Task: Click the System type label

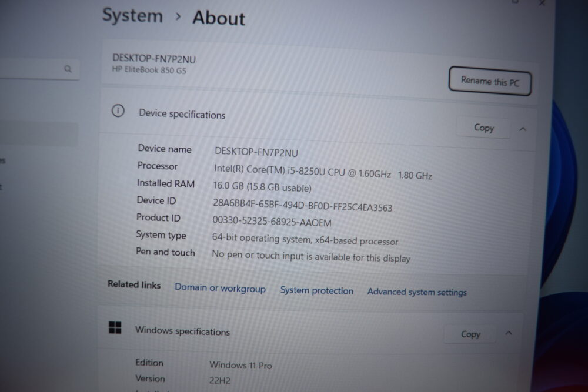Action: click(x=161, y=235)
